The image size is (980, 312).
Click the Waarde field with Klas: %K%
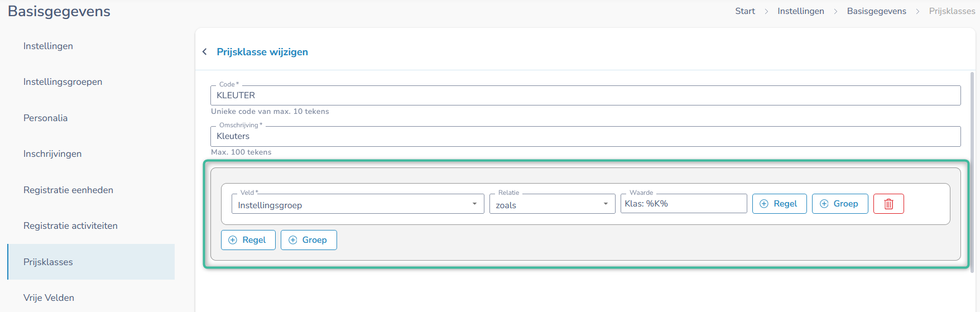click(683, 204)
